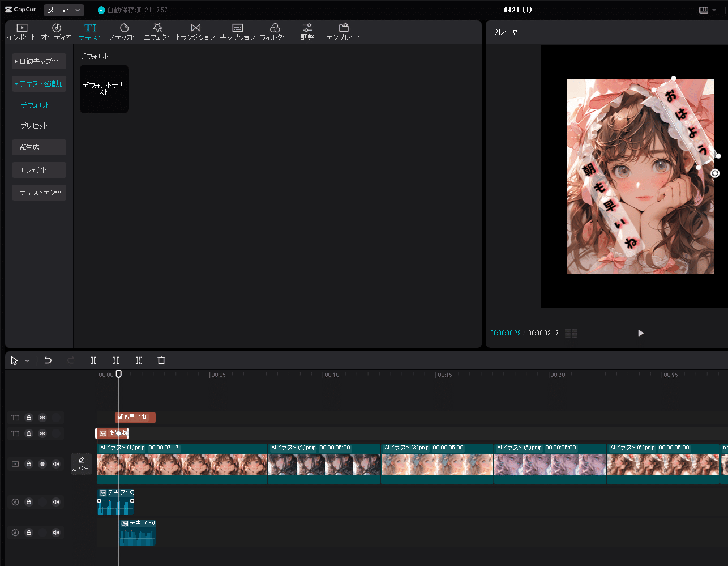Click the playhead marker on the ruler
The width and height of the screenshot is (728, 566).
[119, 374]
